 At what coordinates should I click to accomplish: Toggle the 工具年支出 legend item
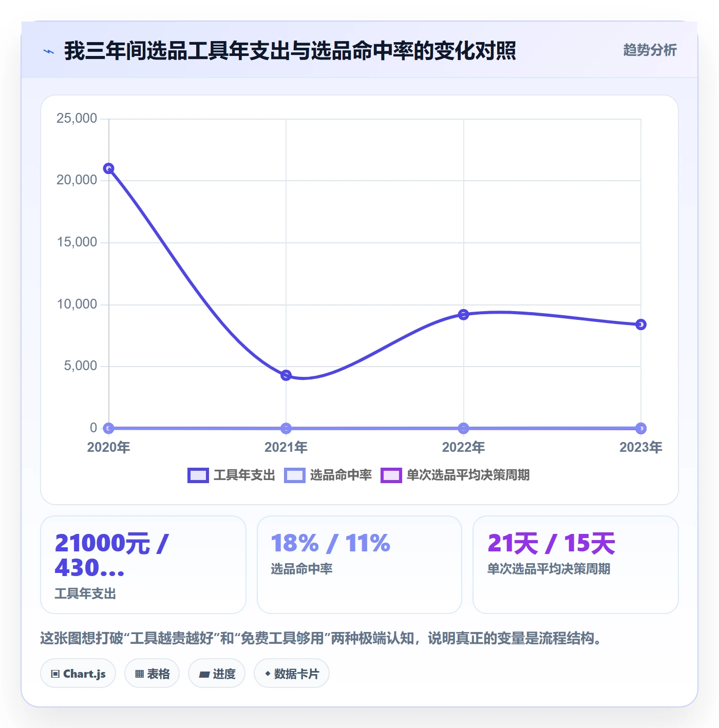coord(231,475)
